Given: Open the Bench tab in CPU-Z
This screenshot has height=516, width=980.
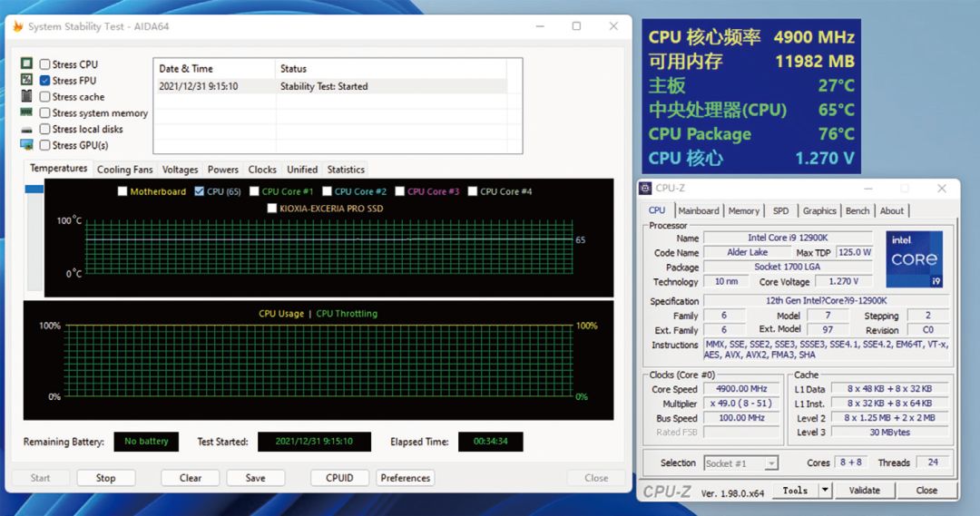Looking at the screenshot, I should pyautogui.click(x=857, y=211).
